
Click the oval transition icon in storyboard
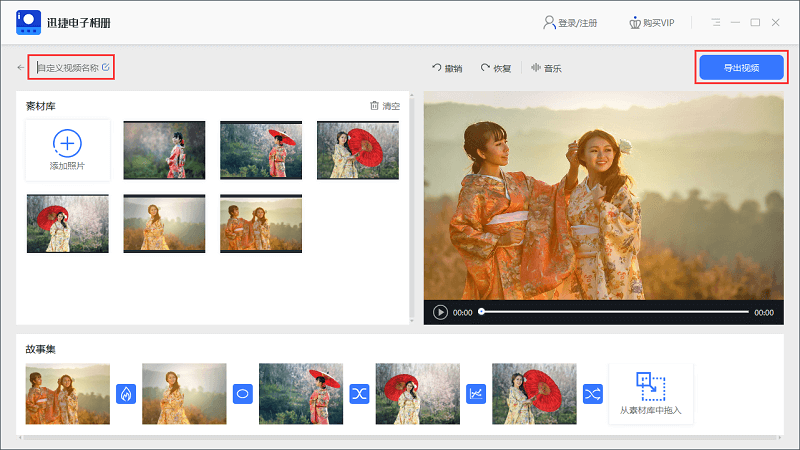(242, 394)
